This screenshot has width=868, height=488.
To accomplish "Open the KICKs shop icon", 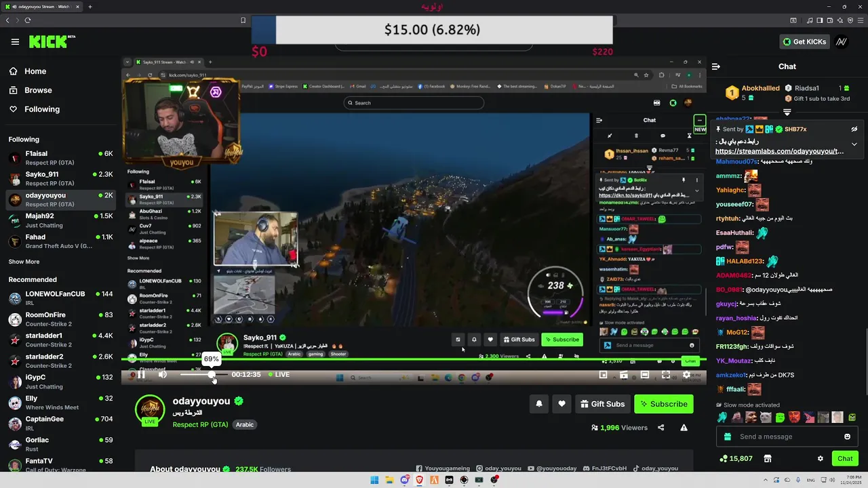I will [768, 459].
